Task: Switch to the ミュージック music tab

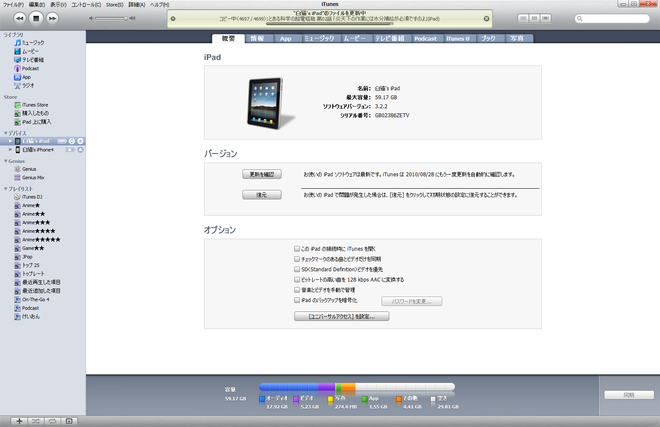Action: (319, 38)
